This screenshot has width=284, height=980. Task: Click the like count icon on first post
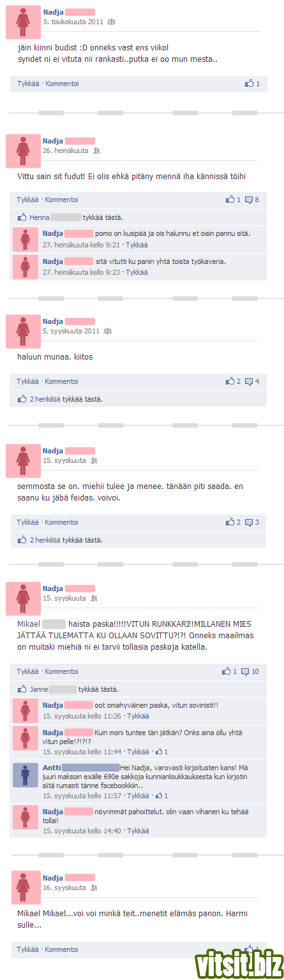(250, 84)
